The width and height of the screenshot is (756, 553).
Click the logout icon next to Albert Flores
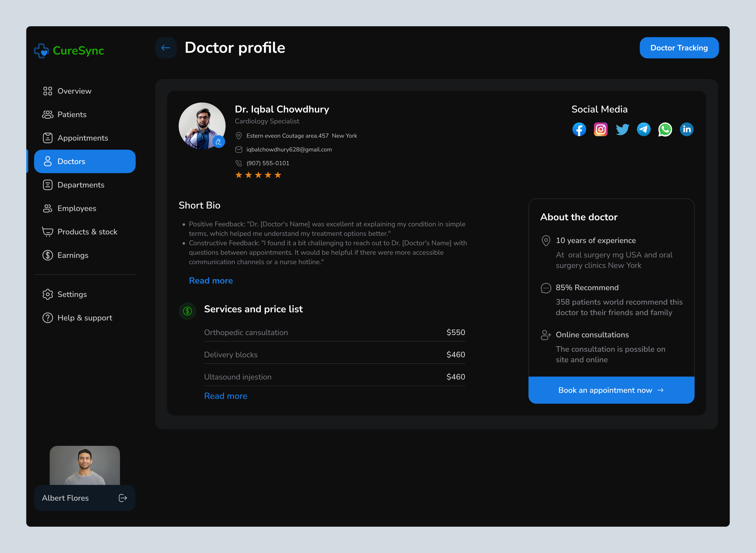123,498
